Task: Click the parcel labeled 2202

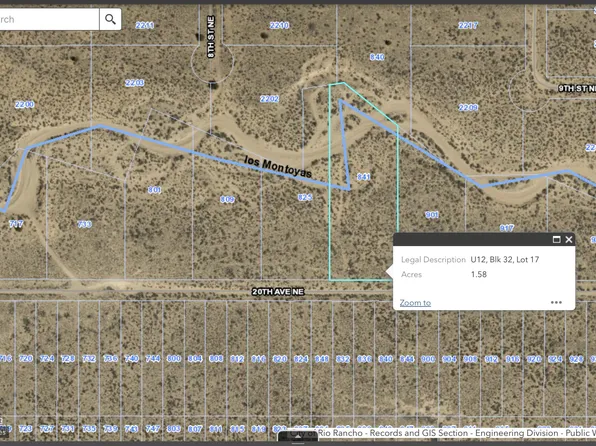Action: click(269, 99)
